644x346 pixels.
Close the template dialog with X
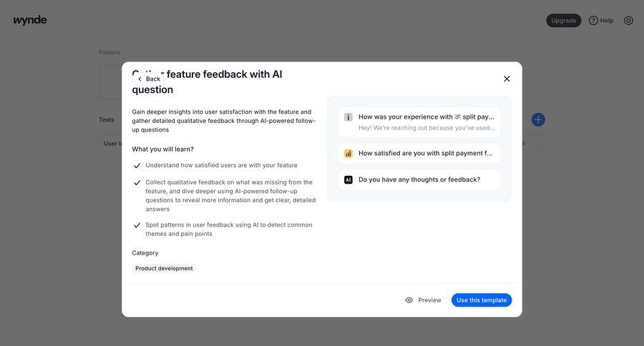pos(507,79)
